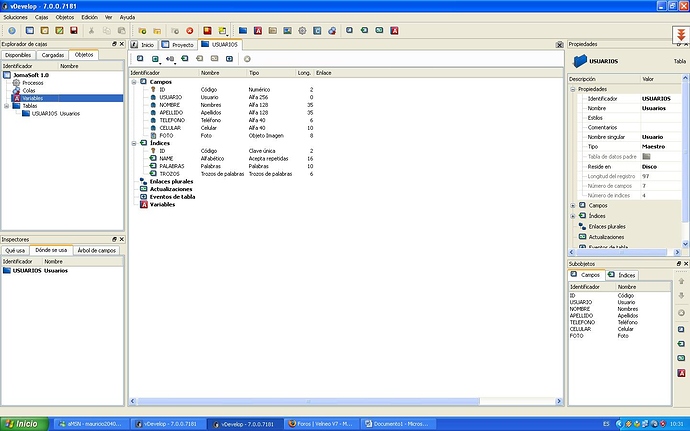Click the FOTO field icon
Image resolution: width=690 pixels, height=431 pixels.
tap(152, 136)
